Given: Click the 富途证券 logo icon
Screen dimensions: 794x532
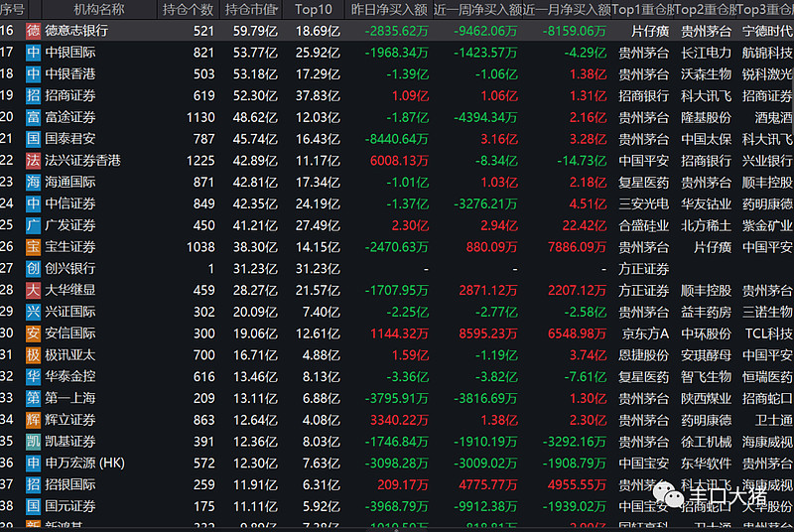Looking at the screenshot, I should [34, 117].
